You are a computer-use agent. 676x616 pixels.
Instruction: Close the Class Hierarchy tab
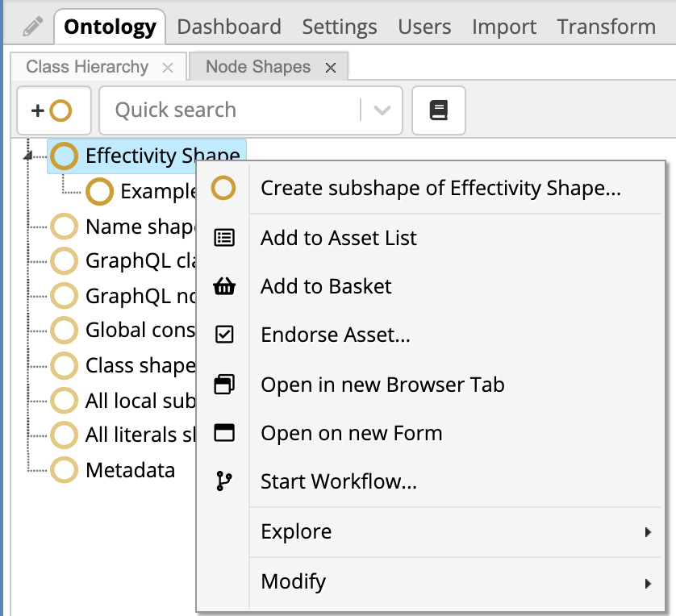click(168, 68)
